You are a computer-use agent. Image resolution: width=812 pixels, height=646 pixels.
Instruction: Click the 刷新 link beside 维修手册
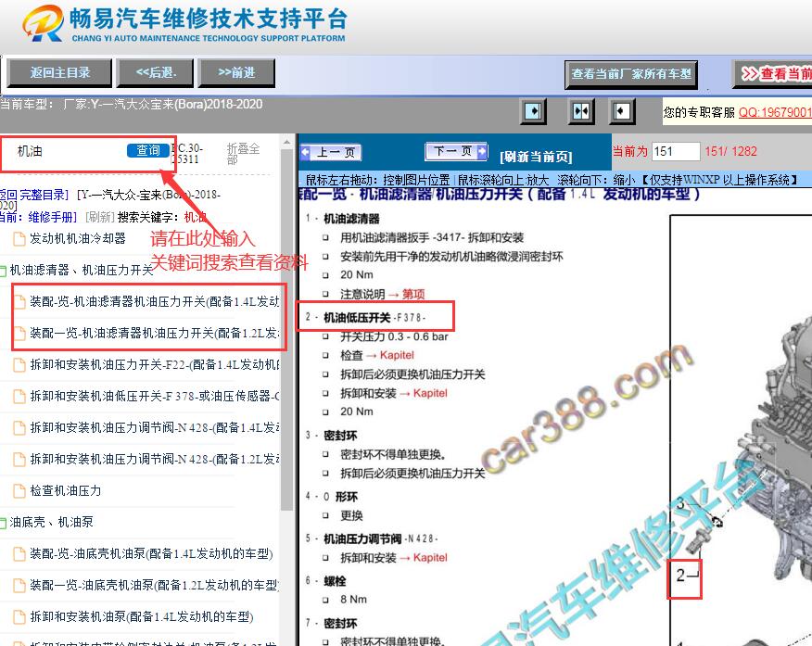tap(99, 217)
